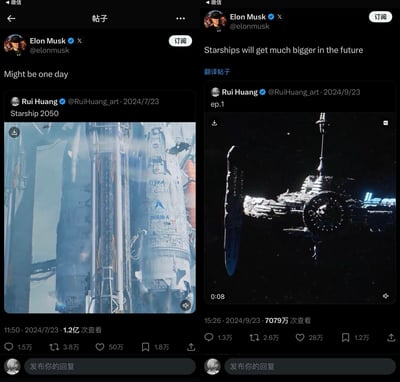Tap the reply icon on the left post
This screenshot has height=382, width=400.
(9, 347)
